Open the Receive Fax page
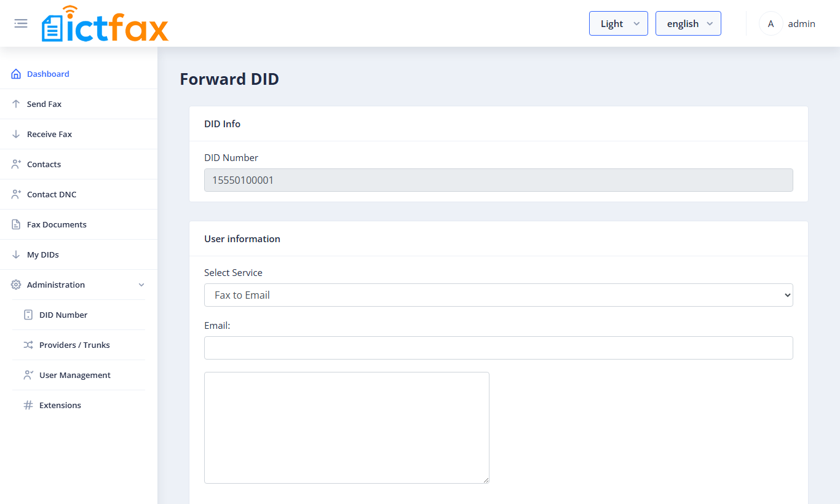The height and width of the screenshot is (504, 840). point(50,134)
